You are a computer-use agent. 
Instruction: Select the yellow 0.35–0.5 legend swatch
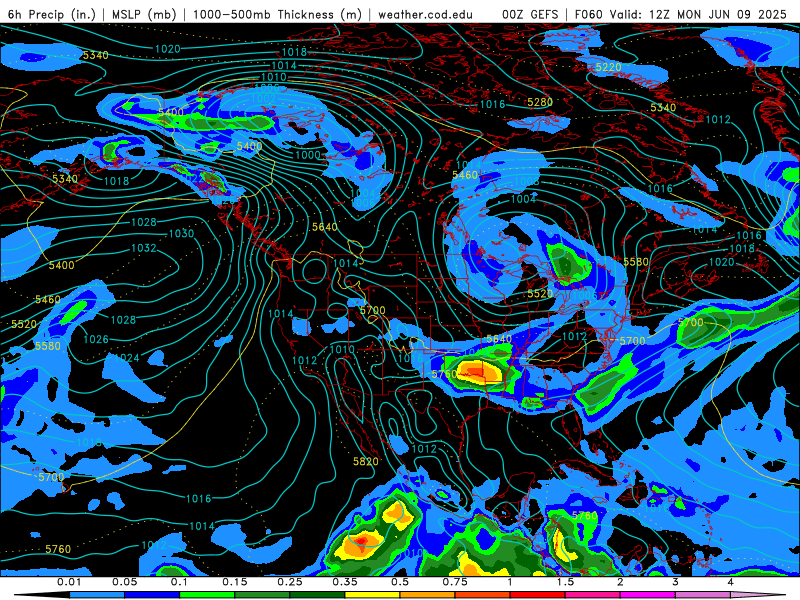[x=373, y=595]
